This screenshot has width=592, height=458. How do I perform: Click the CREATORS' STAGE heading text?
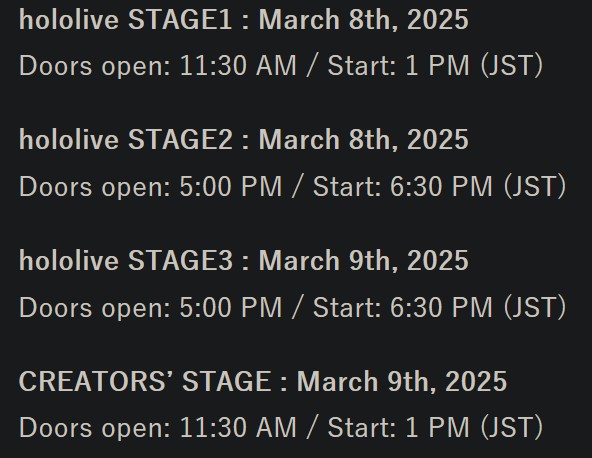pyautogui.click(x=145, y=381)
